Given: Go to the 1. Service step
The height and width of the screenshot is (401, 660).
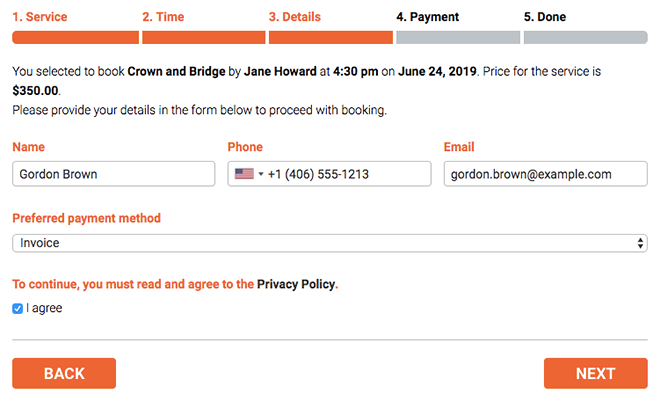Looking at the screenshot, I should pos(40,17).
